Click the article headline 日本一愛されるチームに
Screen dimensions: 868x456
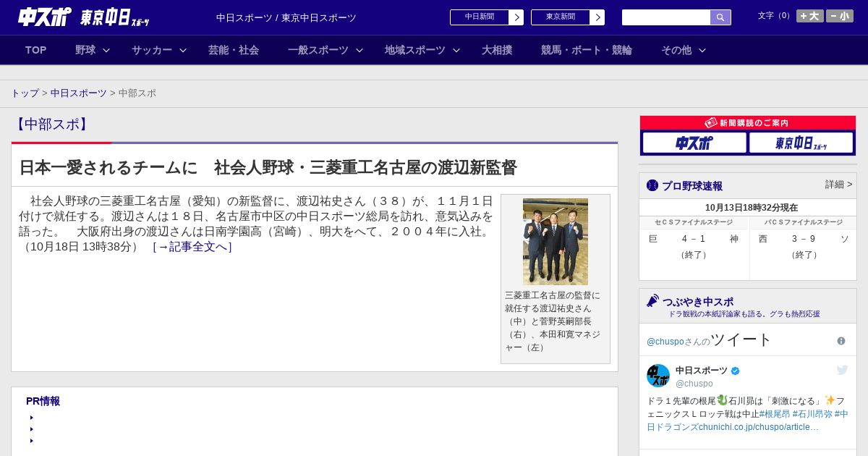(268, 167)
